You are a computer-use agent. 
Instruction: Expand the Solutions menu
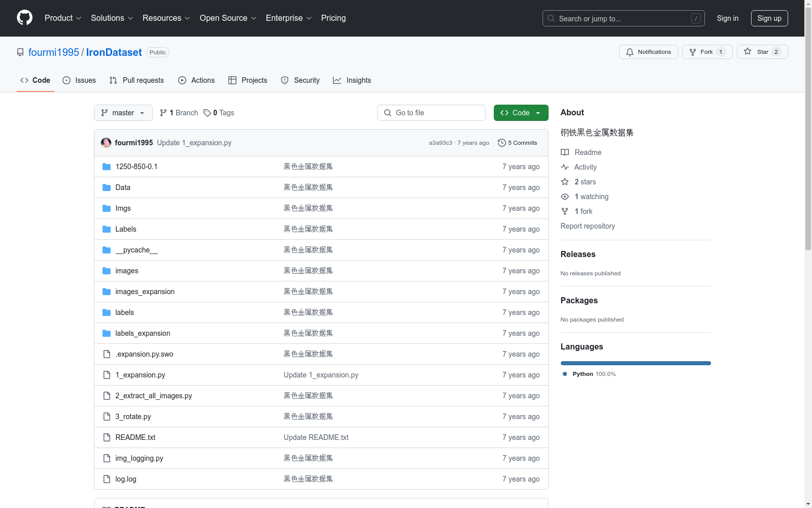point(112,18)
